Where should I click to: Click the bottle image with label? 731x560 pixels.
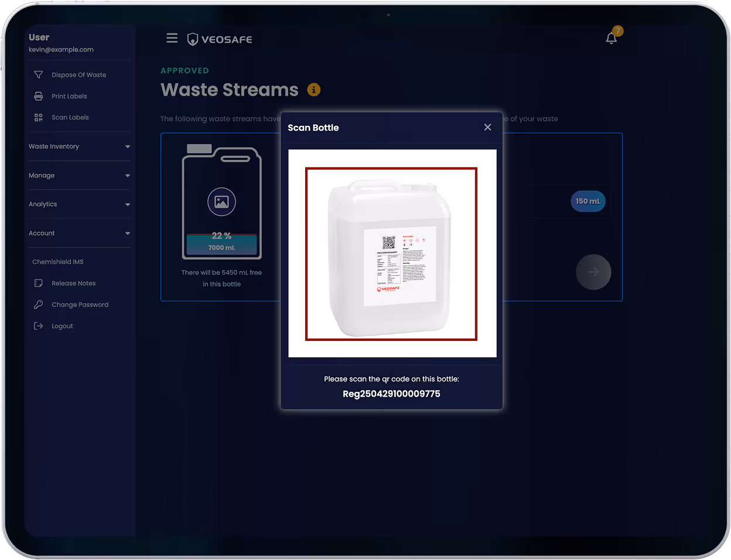tap(391, 254)
